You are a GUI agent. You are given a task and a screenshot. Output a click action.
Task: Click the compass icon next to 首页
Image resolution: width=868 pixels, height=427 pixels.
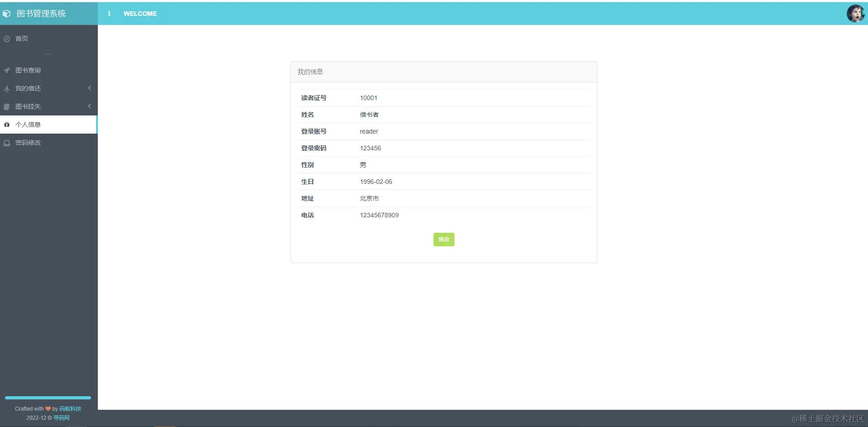[x=6, y=38]
